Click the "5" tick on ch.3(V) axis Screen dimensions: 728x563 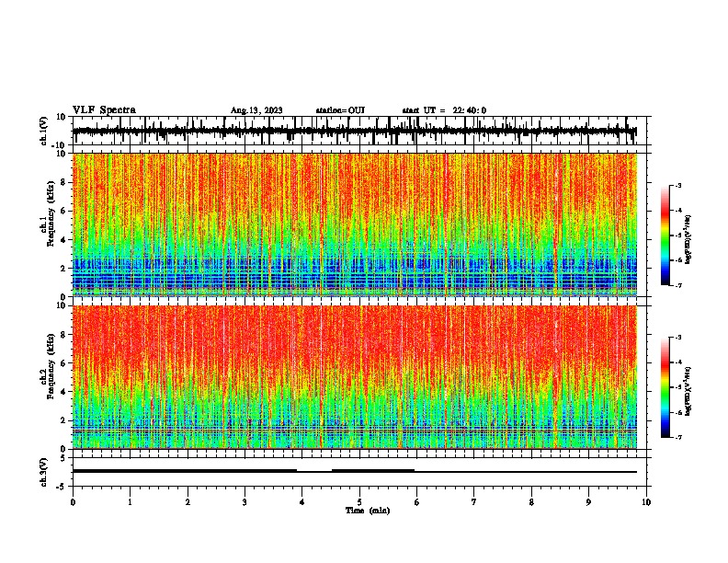[x=63, y=458]
